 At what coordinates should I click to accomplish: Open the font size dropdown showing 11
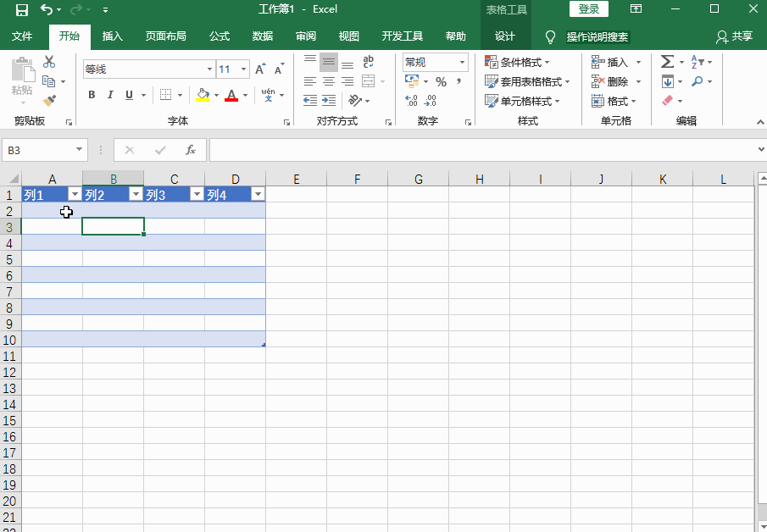(244, 69)
